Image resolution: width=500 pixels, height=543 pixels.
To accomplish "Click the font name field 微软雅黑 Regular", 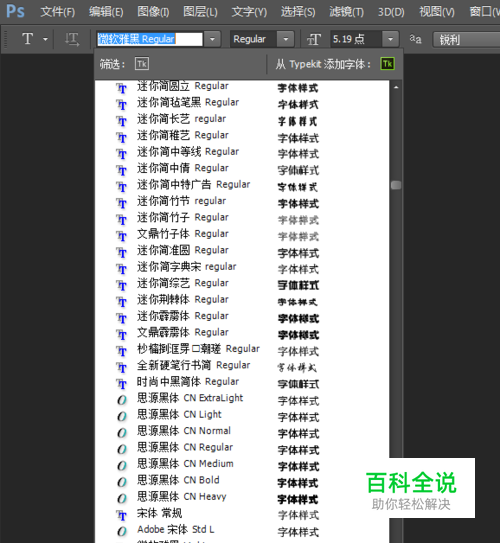I will [150, 39].
